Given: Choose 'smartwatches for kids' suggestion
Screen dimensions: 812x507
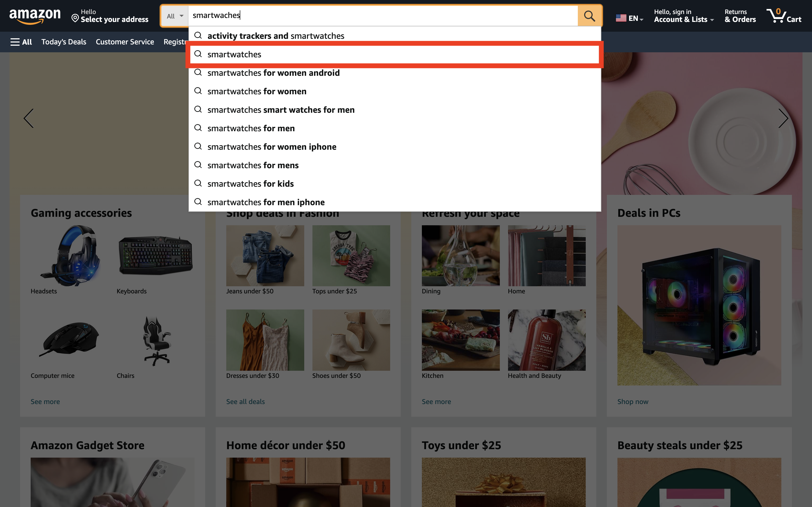Looking at the screenshot, I should (250, 184).
